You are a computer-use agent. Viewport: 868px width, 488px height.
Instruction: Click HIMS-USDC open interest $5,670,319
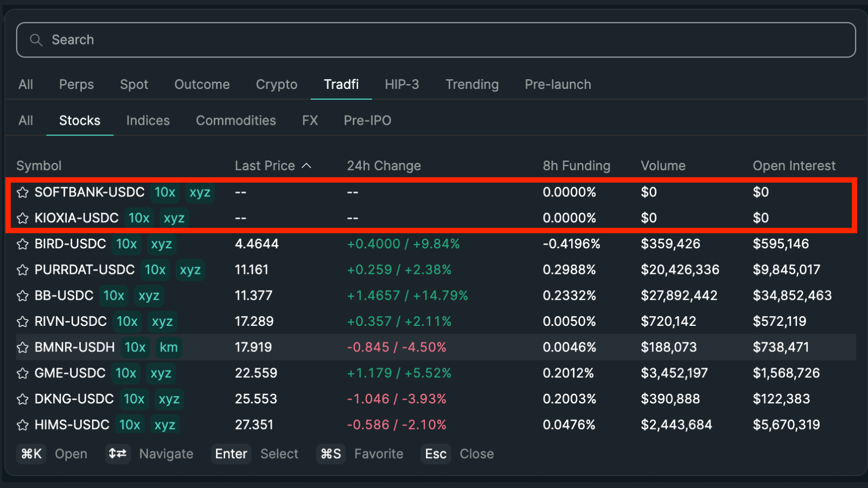(x=787, y=425)
